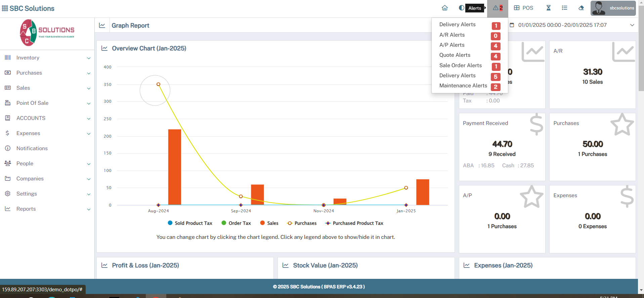Toggle the dark/light theme contrast icon

(x=462, y=8)
